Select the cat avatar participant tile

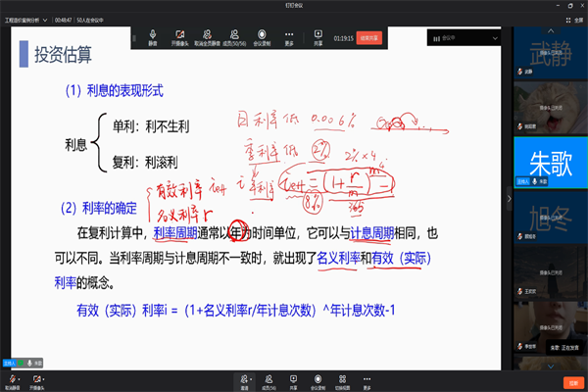[550, 108]
